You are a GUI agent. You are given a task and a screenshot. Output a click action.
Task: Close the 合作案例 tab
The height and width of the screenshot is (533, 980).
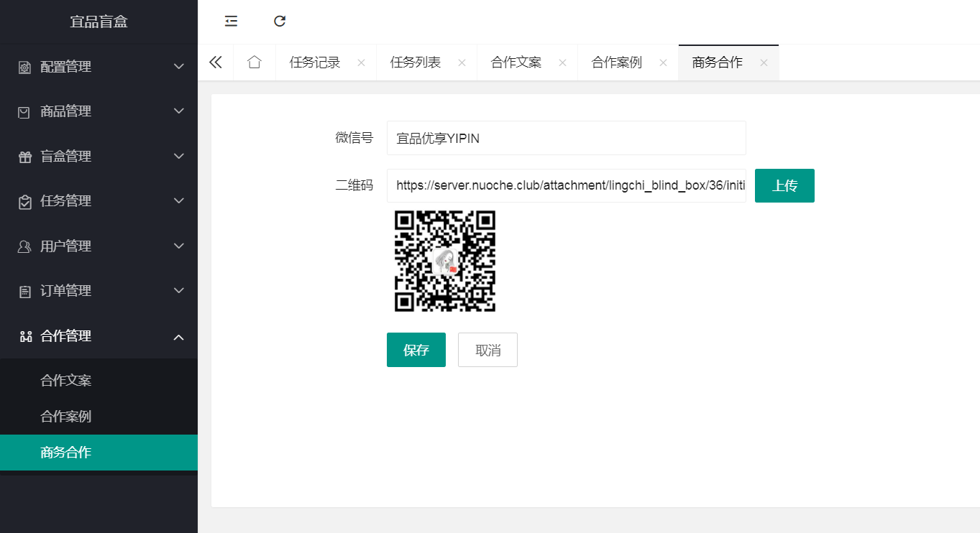(x=663, y=62)
